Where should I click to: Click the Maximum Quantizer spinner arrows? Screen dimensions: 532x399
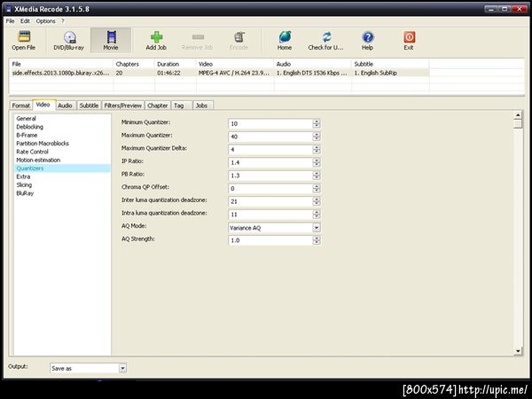pos(317,137)
